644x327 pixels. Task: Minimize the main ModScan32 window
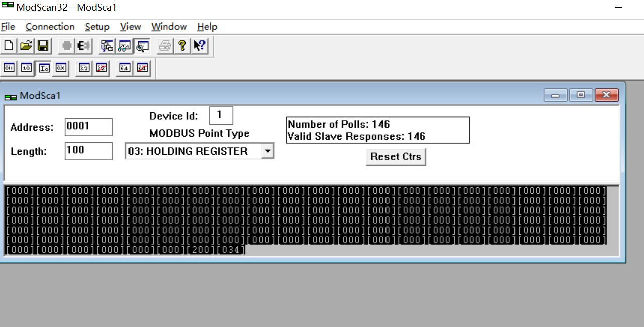click(618, 8)
